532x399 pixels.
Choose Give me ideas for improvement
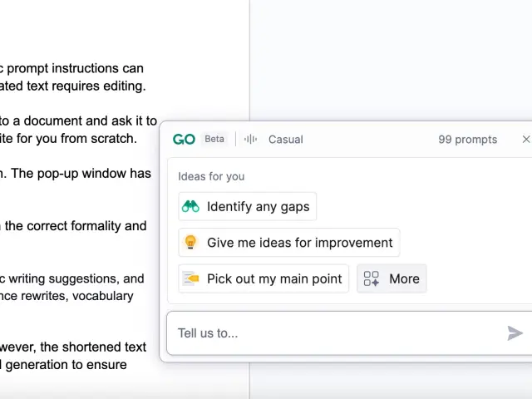(299, 243)
